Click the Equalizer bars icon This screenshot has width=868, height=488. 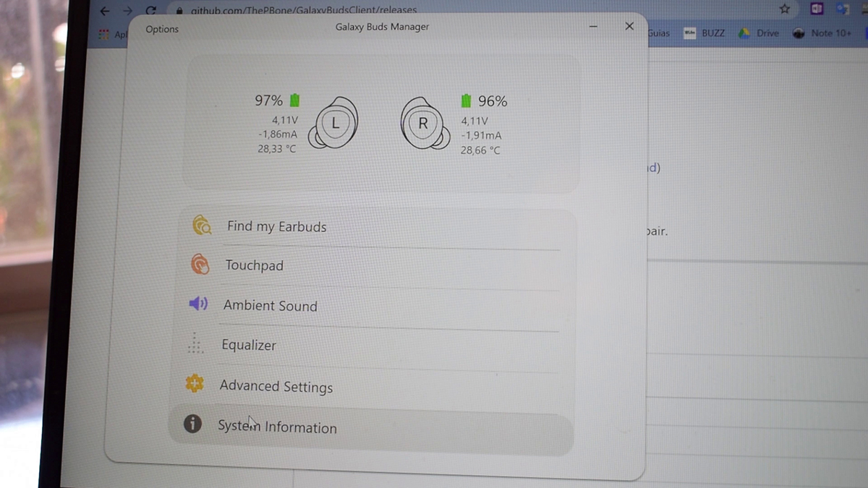click(195, 343)
